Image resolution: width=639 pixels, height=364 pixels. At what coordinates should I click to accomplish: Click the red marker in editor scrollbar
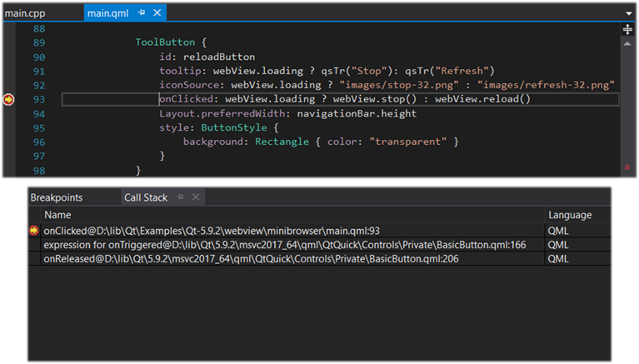click(627, 167)
